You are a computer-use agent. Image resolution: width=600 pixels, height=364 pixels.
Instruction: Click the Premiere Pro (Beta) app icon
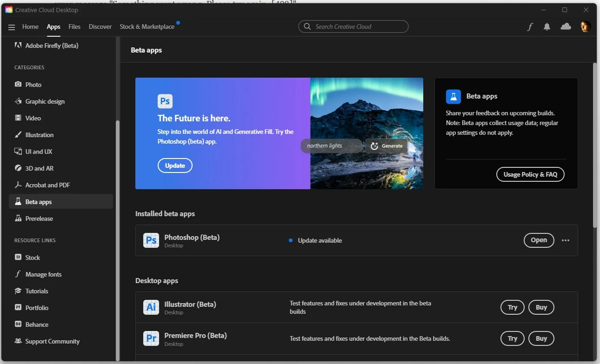pyautogui.click(x=151, y=338)
